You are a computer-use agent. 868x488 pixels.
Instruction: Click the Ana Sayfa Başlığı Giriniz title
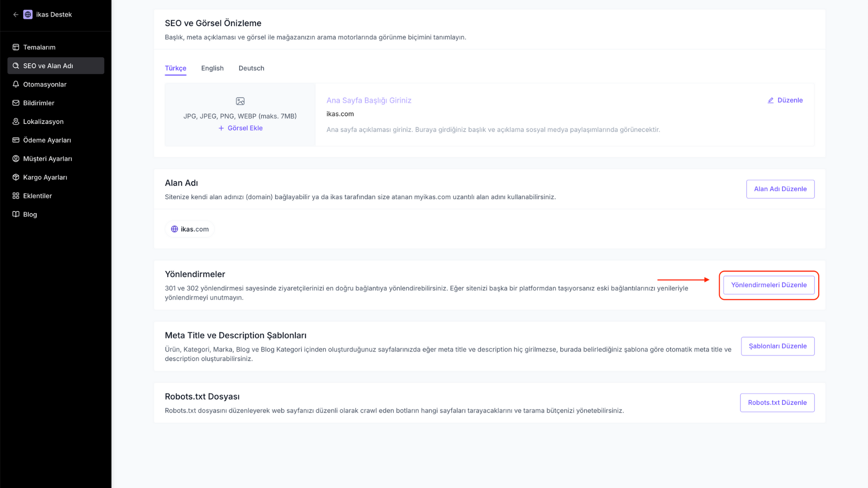pos(369,100)
